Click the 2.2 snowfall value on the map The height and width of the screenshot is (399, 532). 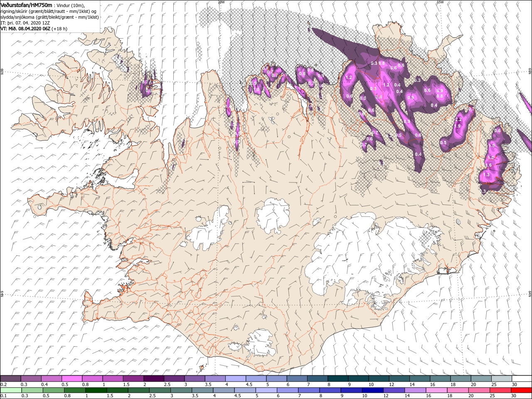458,120
